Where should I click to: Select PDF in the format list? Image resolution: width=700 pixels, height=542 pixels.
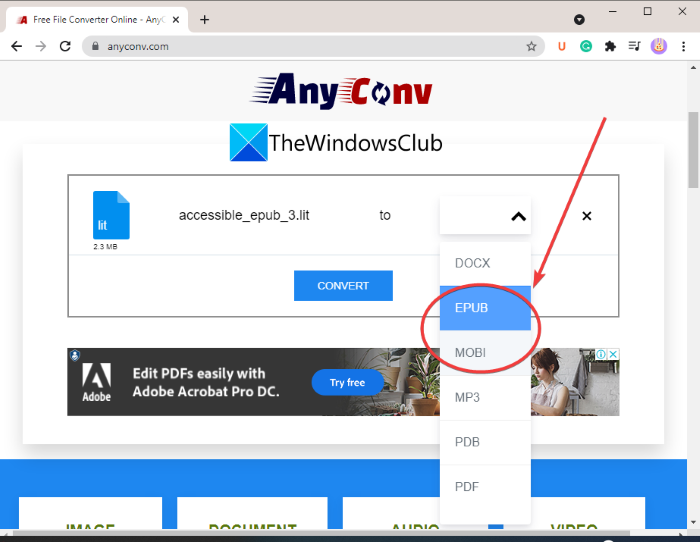coord(485,487)
